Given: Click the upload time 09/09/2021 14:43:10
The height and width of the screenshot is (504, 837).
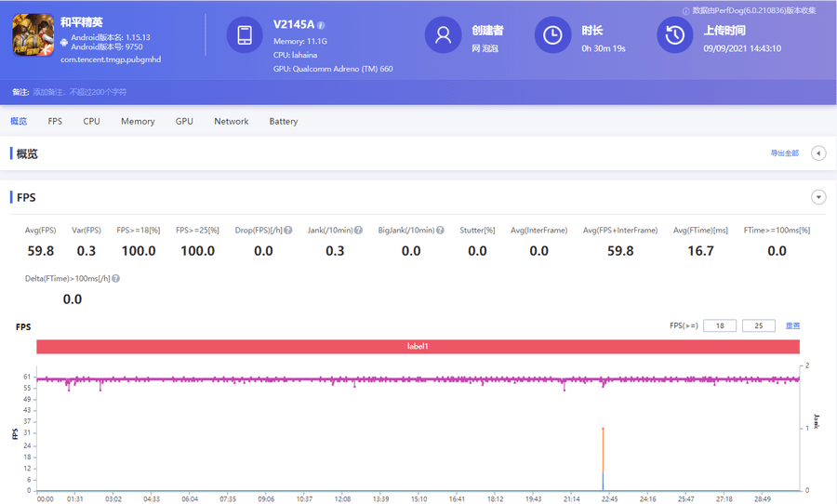Looking at the screenshot, I should pyautogui.click(x=742, y=48).
